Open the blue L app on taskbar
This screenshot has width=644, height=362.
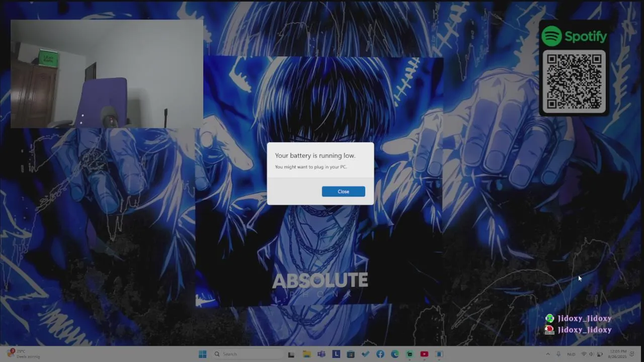(336, 354)
